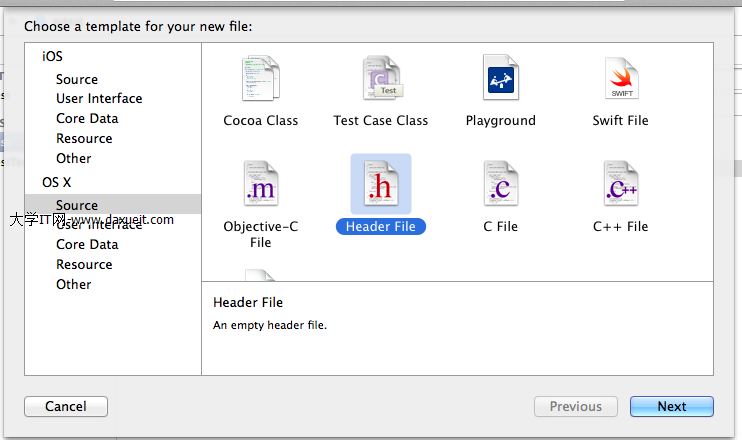742x440 pixels.
Task: Select Other under the iOS section
Action: coord(73,158)
